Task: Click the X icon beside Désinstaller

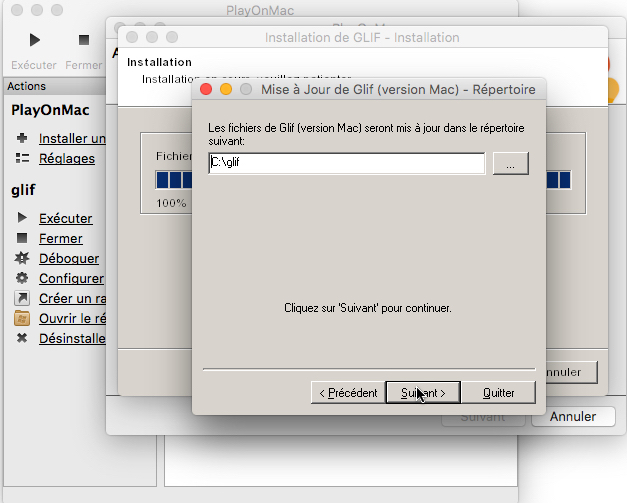Action: [x=21, y=338]
